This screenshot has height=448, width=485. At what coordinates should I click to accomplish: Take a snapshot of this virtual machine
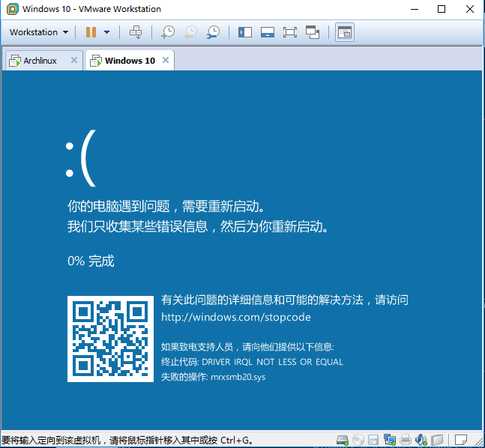pos(167,32)
